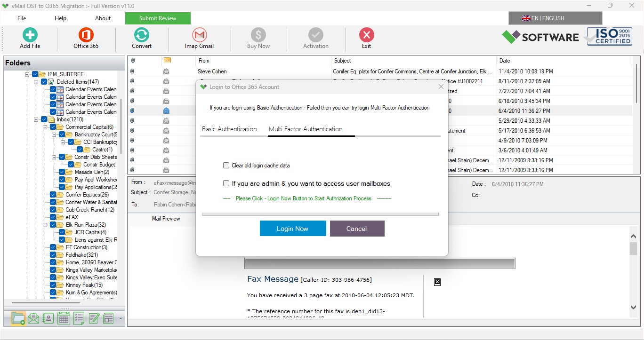The width and height of the screenshot is (644, 340).
Task: Uncheck the eFAX folder checkbox
Action: pyautogui.click(x=53, y=217)
